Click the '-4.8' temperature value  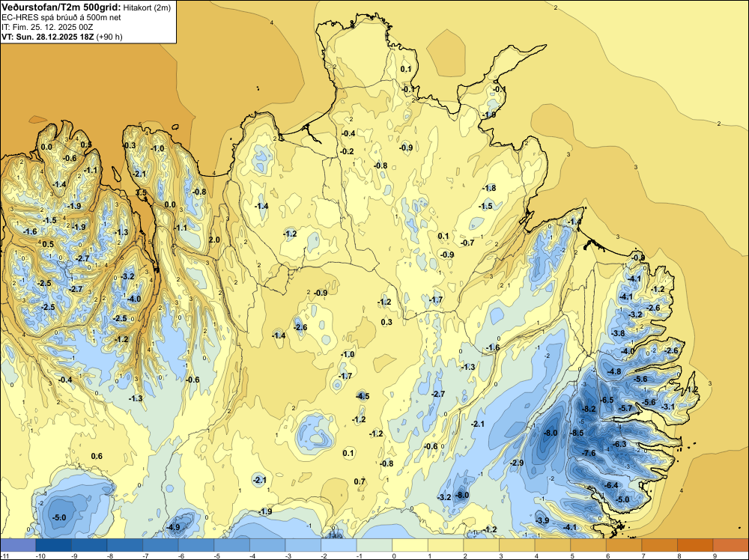(x=614, y=372)
